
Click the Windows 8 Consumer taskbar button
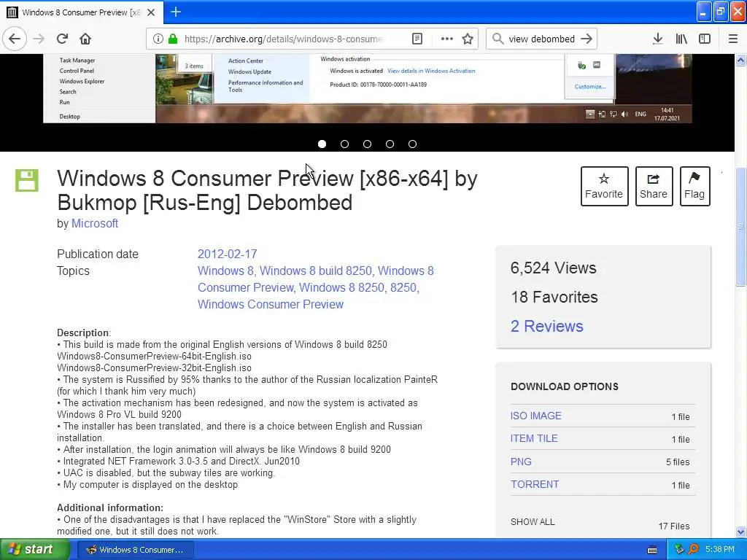[135, 550]
